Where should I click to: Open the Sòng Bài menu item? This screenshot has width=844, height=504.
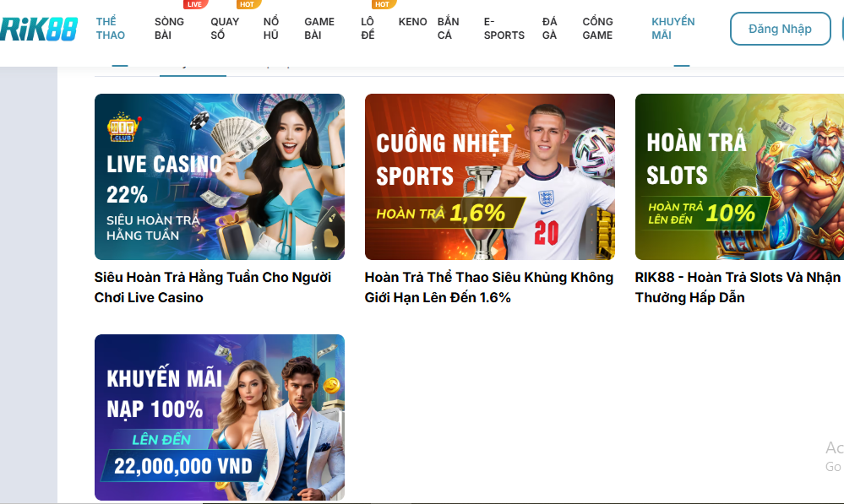coord(169,29)
